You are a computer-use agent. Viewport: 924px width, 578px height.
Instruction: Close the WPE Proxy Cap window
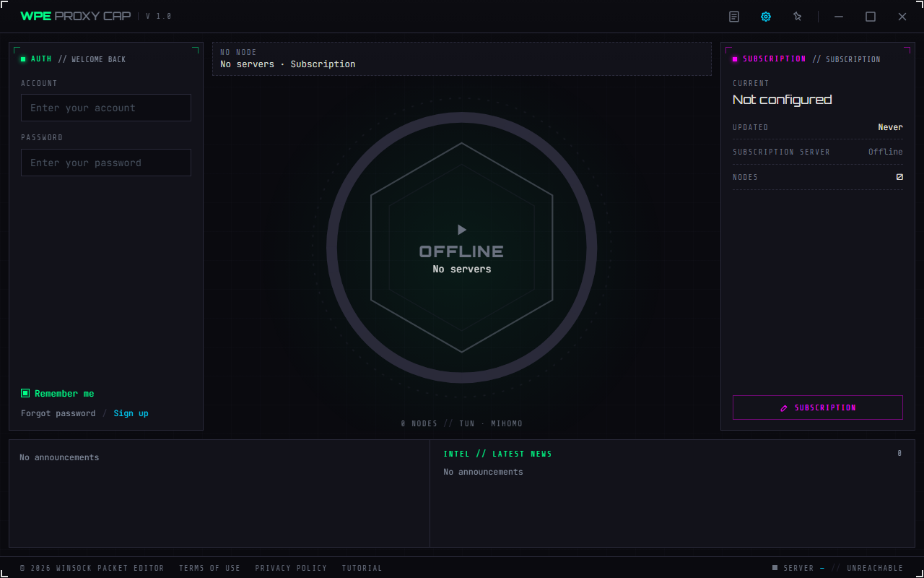coord(902,17)
